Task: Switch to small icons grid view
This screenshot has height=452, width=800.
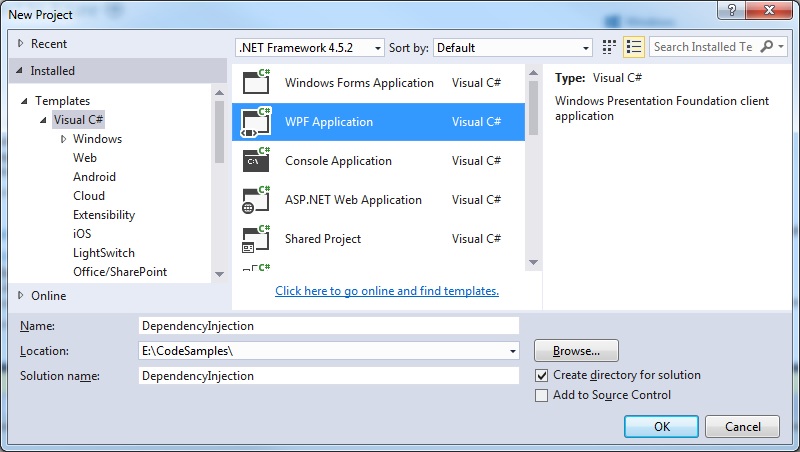Action: (609, 47)
